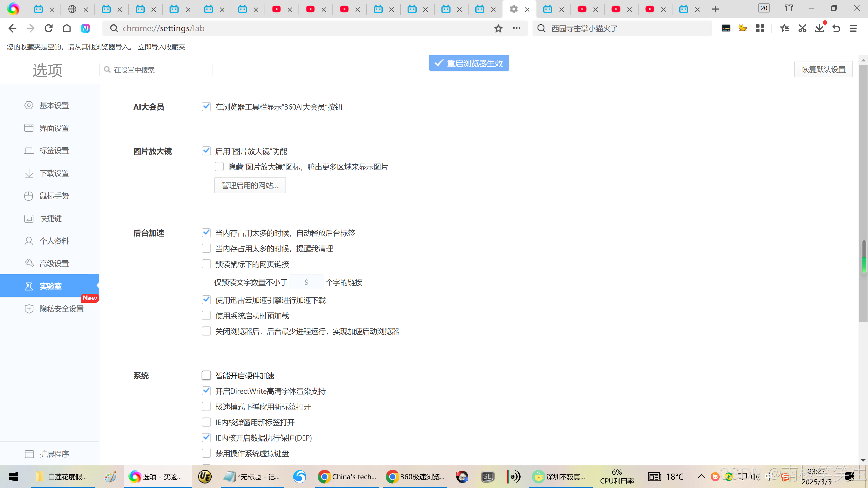The width and height of the screenshot is (868, 488).
Task: Open the browser hamburger main menu
Action: click(853, 28)
